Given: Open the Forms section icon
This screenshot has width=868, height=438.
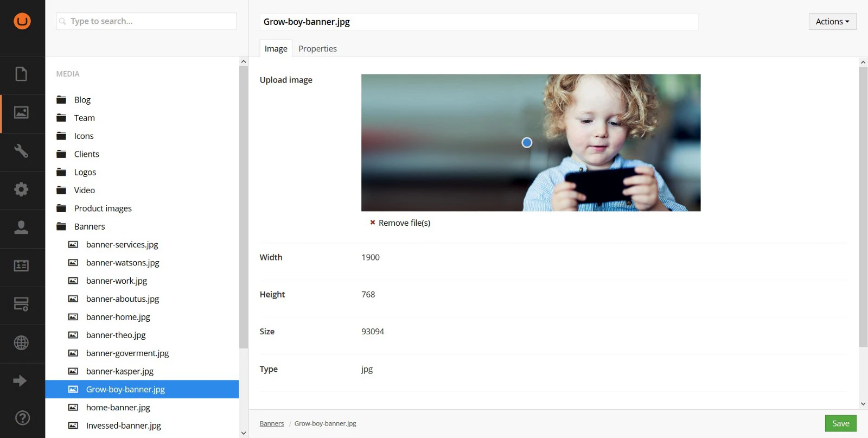Looking at the screenshot, I should [x=21, y=304].
